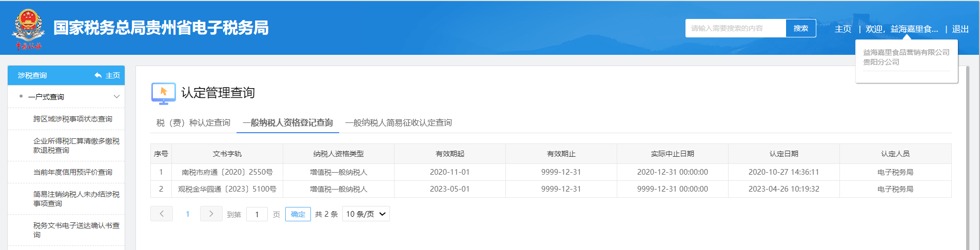Viewport: 980px width, 250px height.
Task: Click the 认定管理查询 monitor icon
Action: tap(164, 93)
